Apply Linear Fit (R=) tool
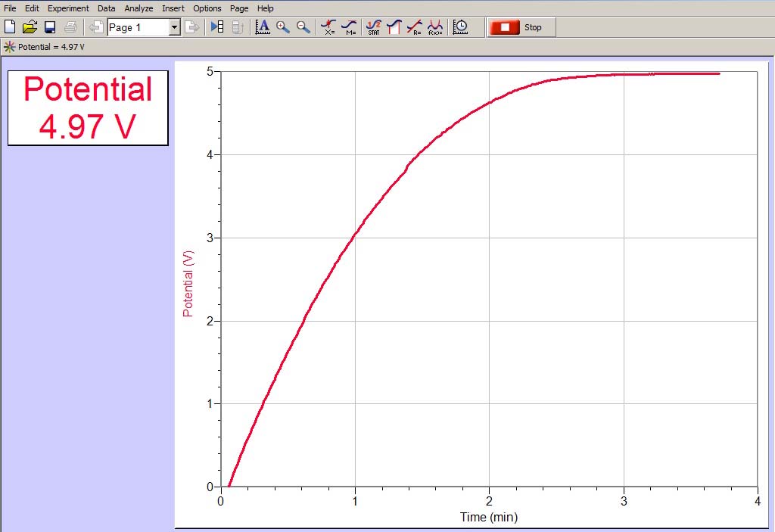Image resolution: width=775 pixels, height=532 pixels. pyautogui.click(x=414, y=27)
